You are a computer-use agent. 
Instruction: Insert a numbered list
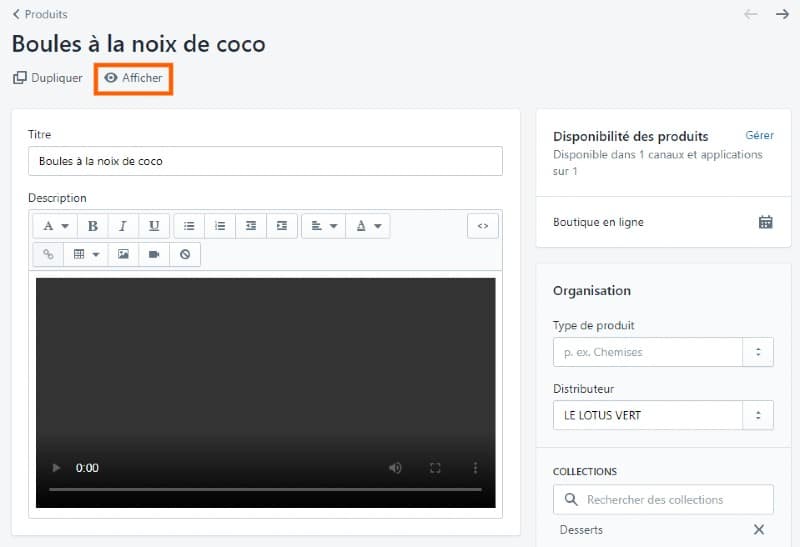click(x=220, y=226)
